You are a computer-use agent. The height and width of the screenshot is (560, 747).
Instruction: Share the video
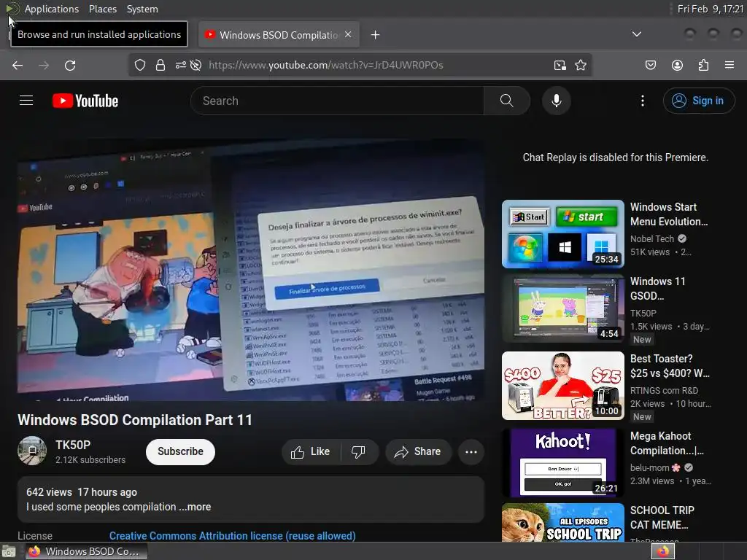tap(418, 451)
